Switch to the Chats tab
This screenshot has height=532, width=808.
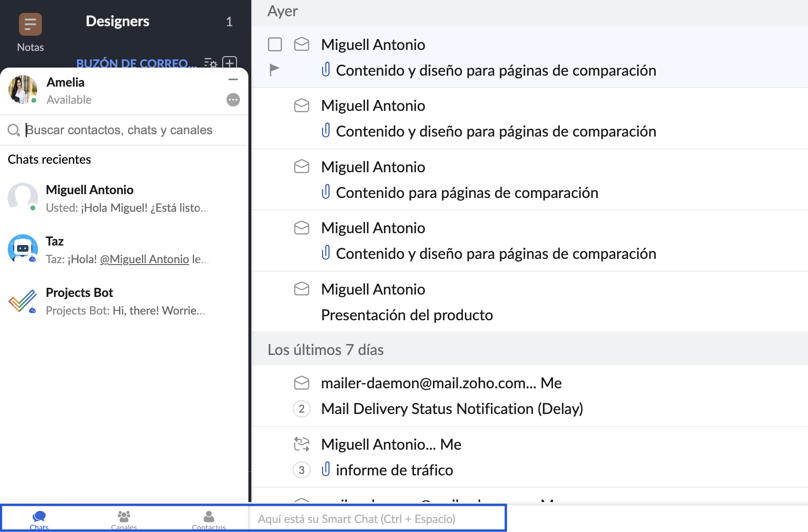click(x=39, y=520)
